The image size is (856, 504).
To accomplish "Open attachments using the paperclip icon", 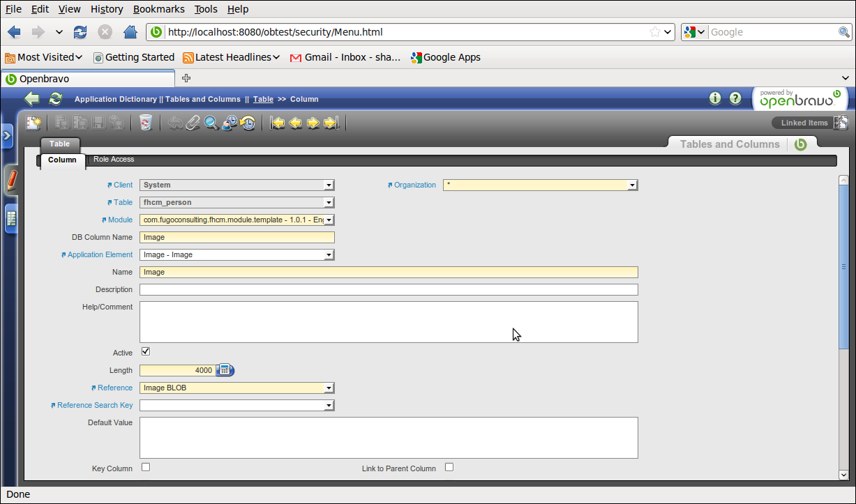I will pyautogui.click(x=191, y=123).
